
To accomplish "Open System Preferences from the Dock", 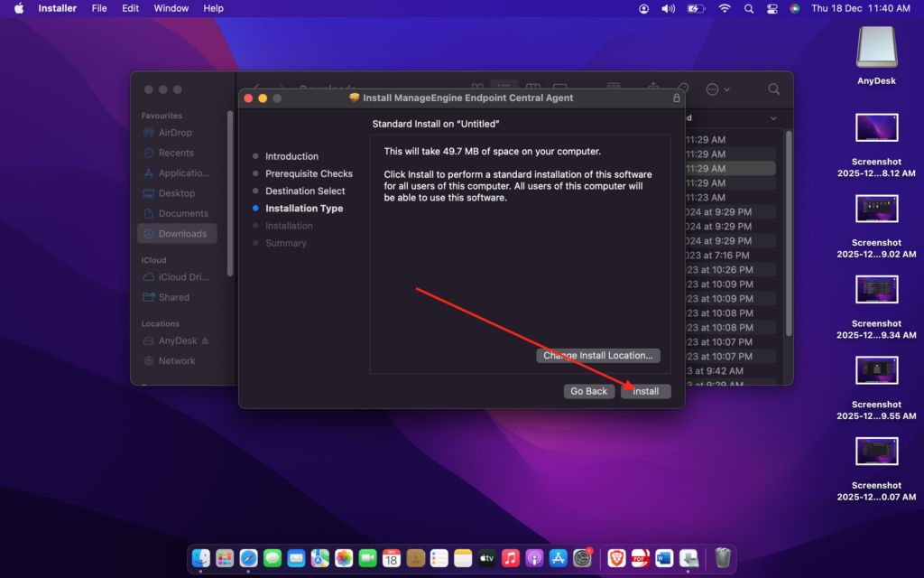I will click(x=582, y=558).
